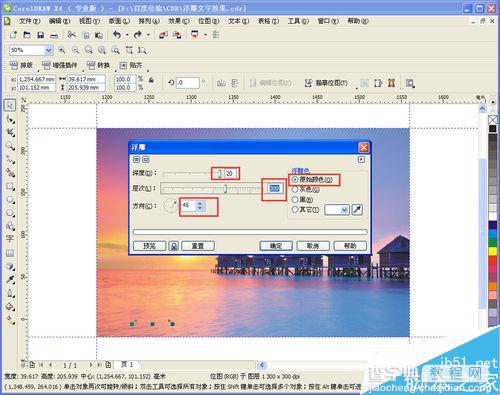Screen dimensions: 500x395
Task: Click the Page 1 tab
Action: coord(127,365)
